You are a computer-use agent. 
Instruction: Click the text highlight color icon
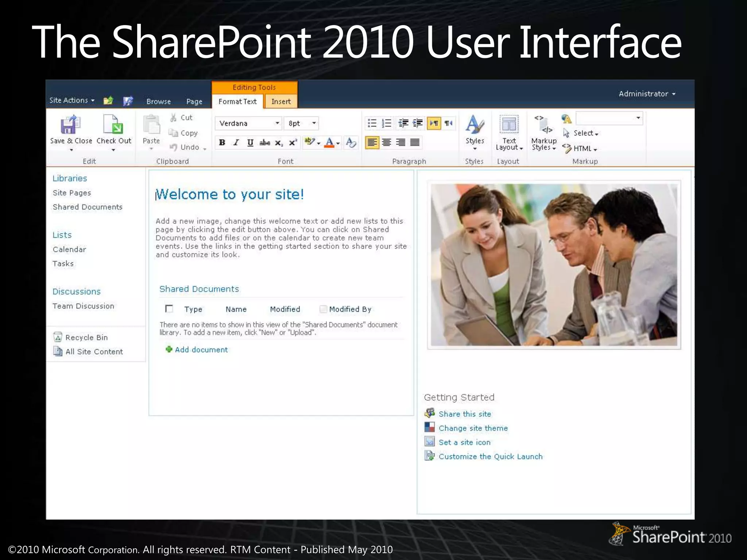coord(309,142)
